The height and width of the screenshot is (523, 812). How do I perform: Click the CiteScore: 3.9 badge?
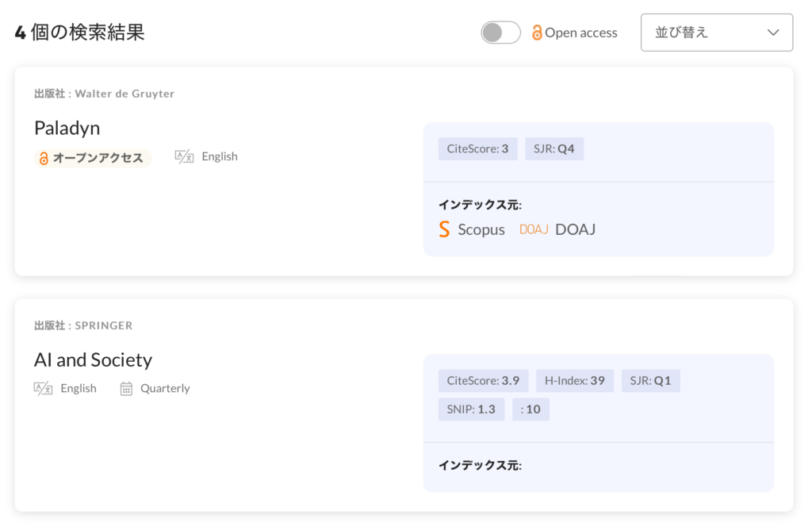click(x=483, y=380)
